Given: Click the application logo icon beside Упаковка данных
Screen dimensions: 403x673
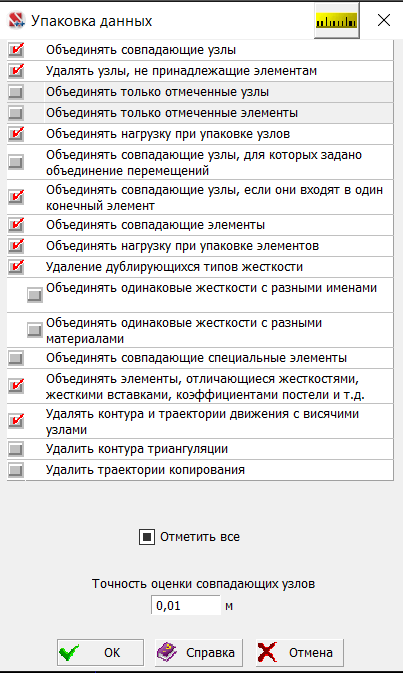Looking at the screenshot, I should pos(16,21).
